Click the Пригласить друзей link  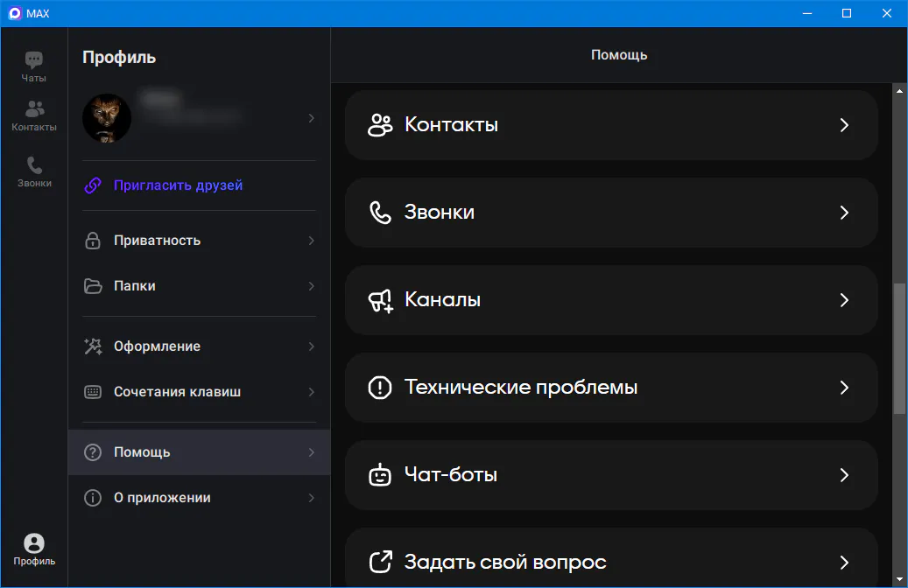(x=178, y=185)
